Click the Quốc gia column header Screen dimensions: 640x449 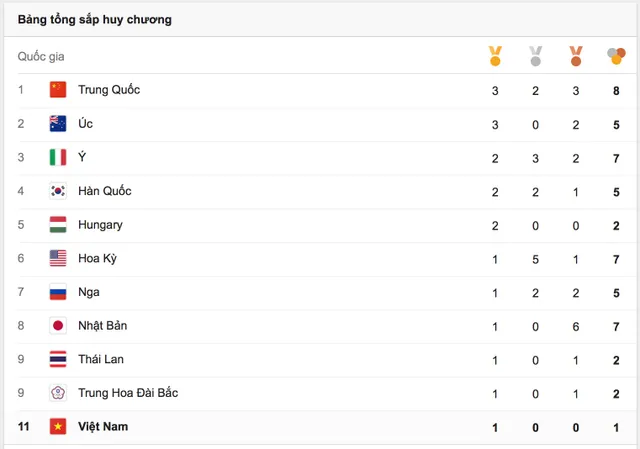[41, 56]
